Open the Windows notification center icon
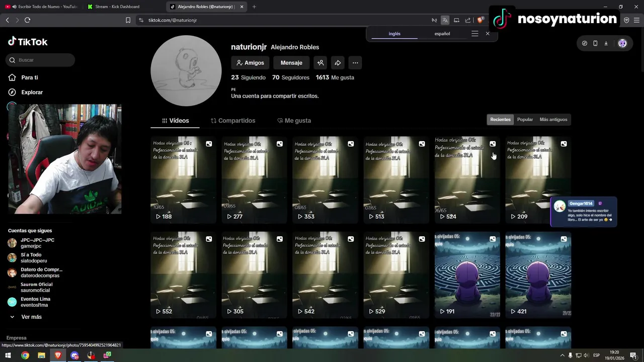 tap(633, 355)
